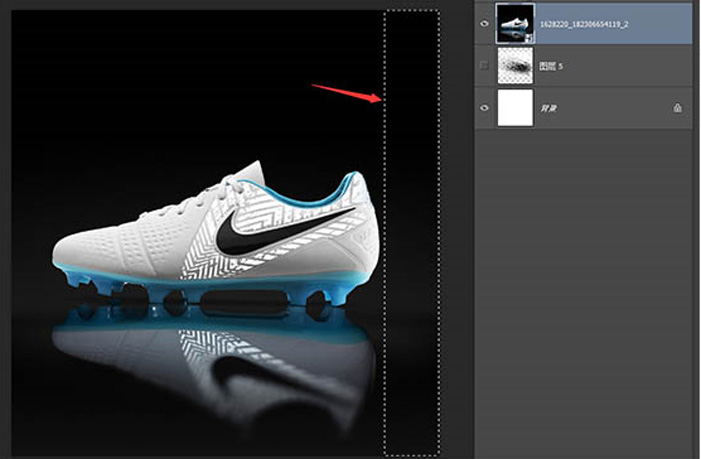Image resolution: width=701 pixels, height=459 pixels.
Task: Click the smart object badge on the shoe thumbnail
Action: (x=528, y=37)
